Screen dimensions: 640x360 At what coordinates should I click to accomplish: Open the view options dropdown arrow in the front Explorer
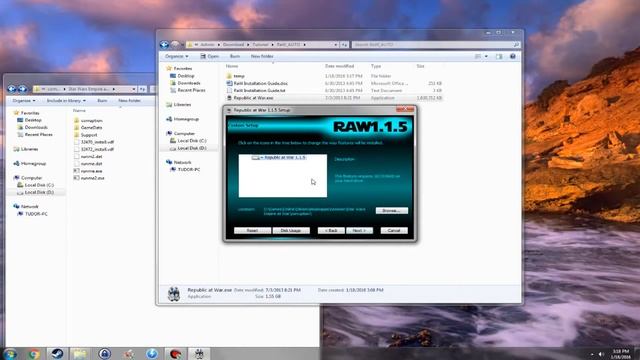coord(486,56)
